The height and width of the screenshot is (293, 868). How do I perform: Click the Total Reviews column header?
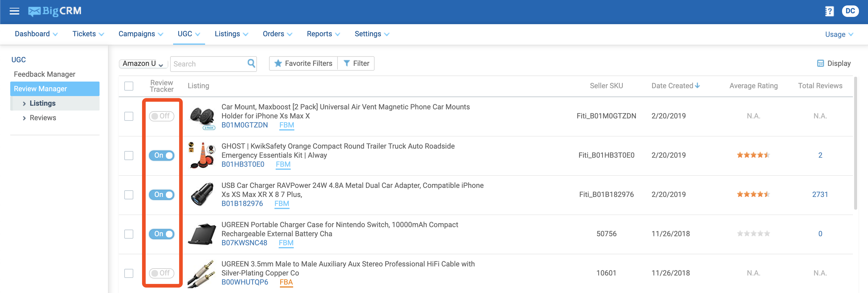pyautogui.click(x=820, y=86)
